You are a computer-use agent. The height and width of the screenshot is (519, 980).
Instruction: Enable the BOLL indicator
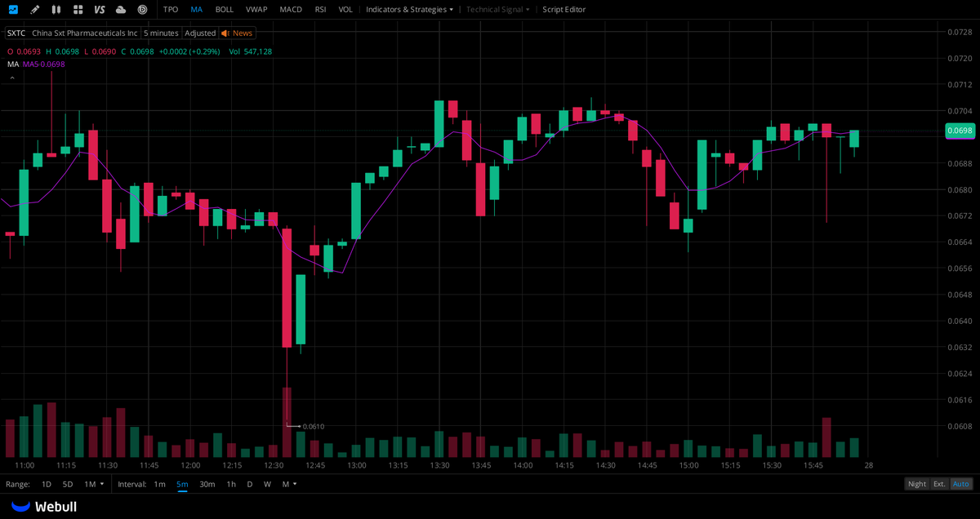(x=225, y=10)
